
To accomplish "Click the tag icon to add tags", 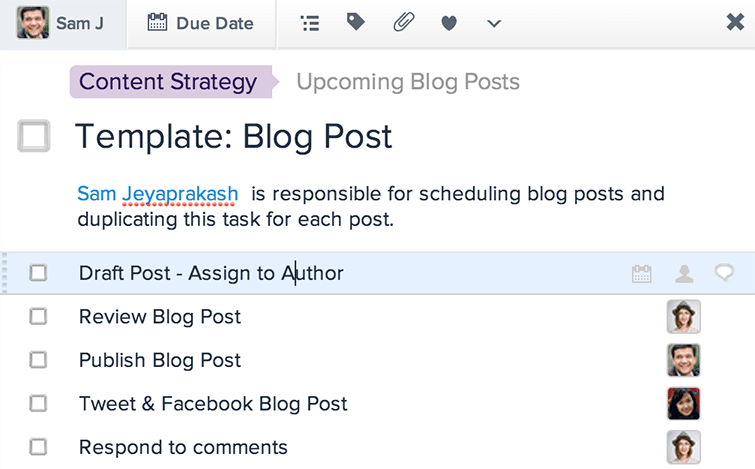I will [x=355, y=22].
